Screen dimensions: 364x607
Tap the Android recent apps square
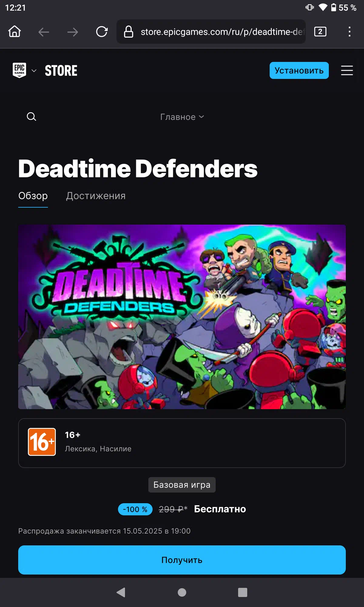coord(243,592)
